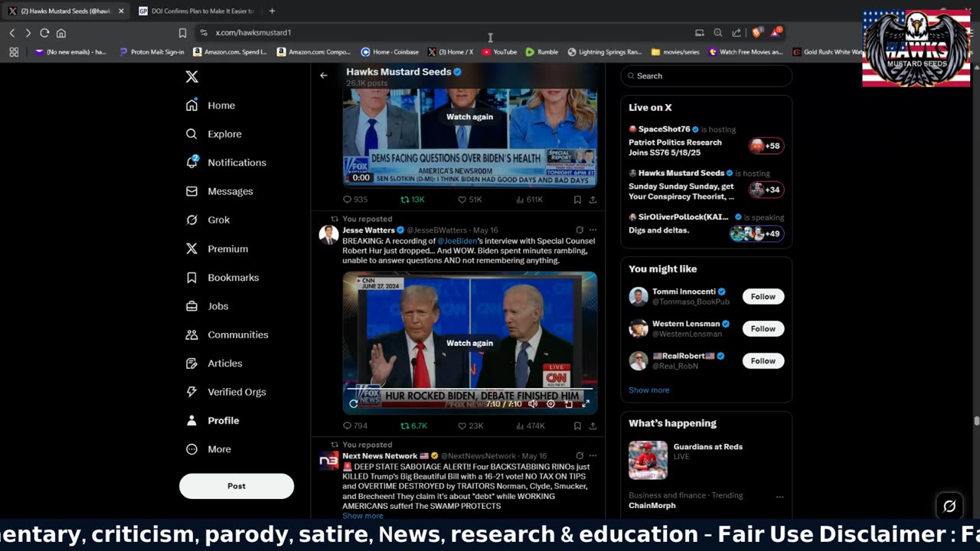Go to Home in X sidebar

pyautogui.click(x=211, y=106)
